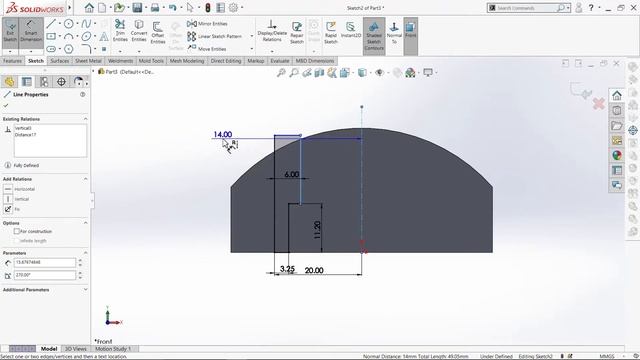
Task: Expand the Additional Parameters section
Action: (x=85, y=289)
